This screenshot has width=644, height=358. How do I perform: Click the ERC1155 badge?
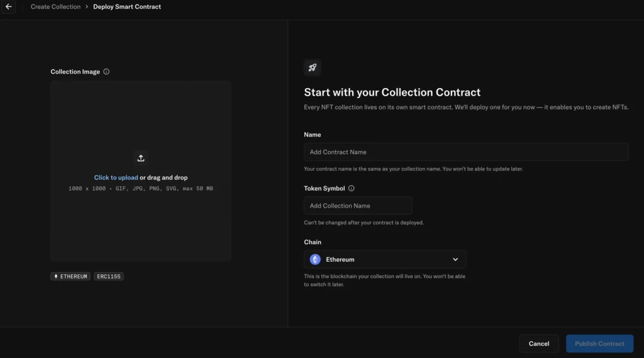pos(109,276)
